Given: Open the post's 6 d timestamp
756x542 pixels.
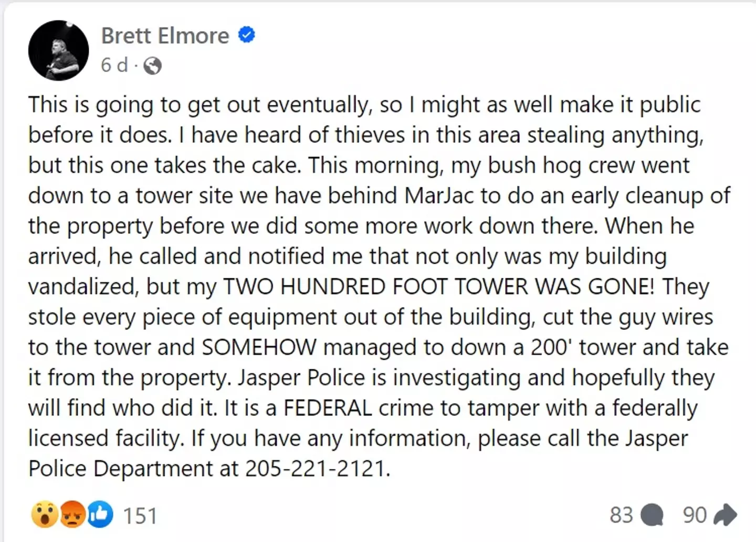Looking at the screenshot, I should point(114,65).
